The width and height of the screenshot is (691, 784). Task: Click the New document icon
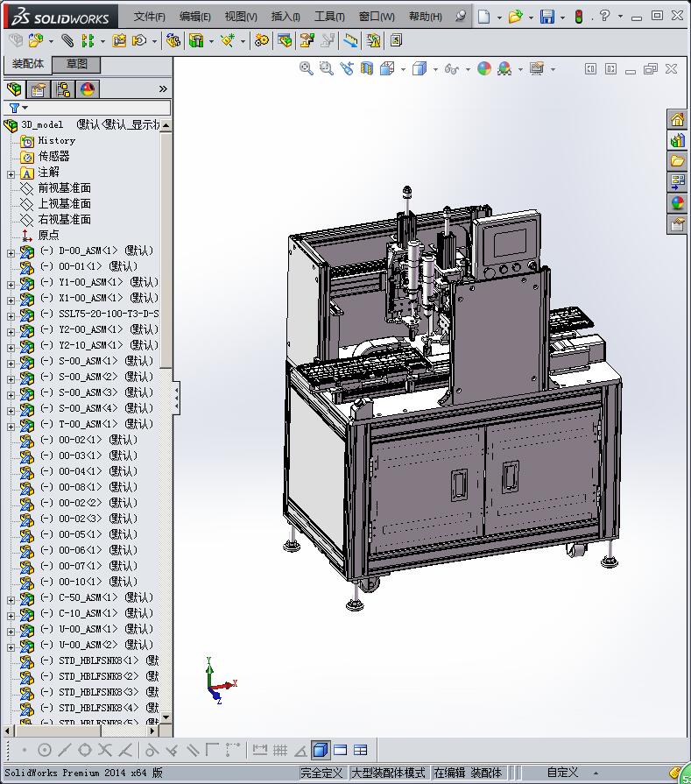point(483,17)
